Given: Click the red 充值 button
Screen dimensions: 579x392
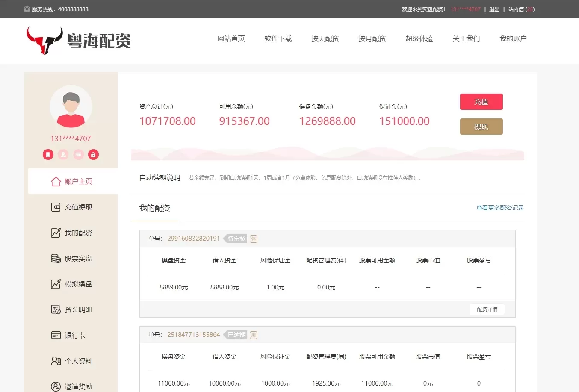Looking at the screenshot, I should coord(481,102).
